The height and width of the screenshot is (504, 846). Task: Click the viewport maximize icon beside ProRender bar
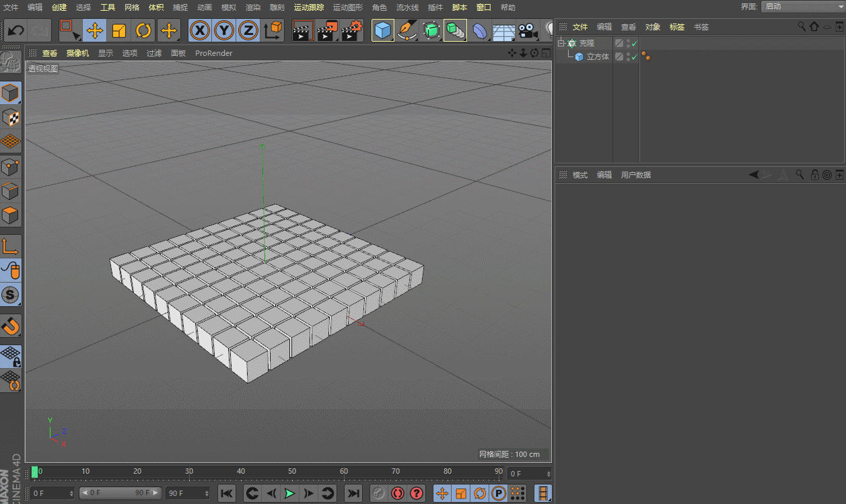tap(546, 53)
